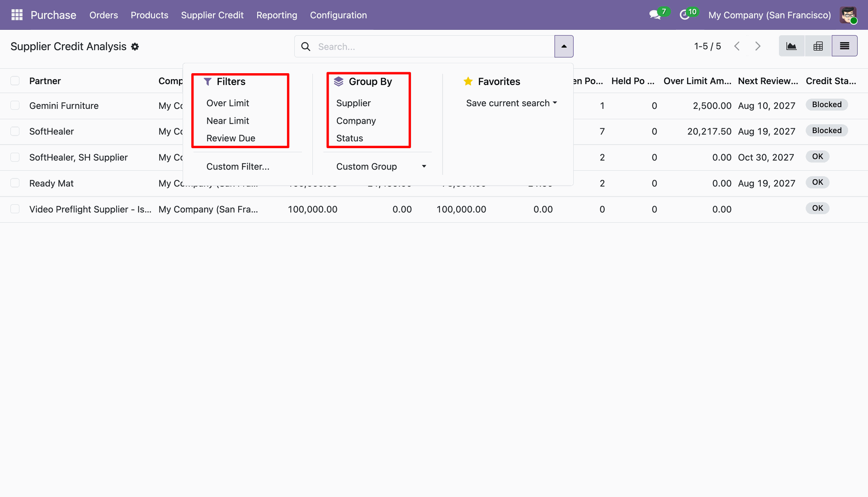
Task: Check the Video Preflight Supplier row checkbox
Action: point(15,209)
